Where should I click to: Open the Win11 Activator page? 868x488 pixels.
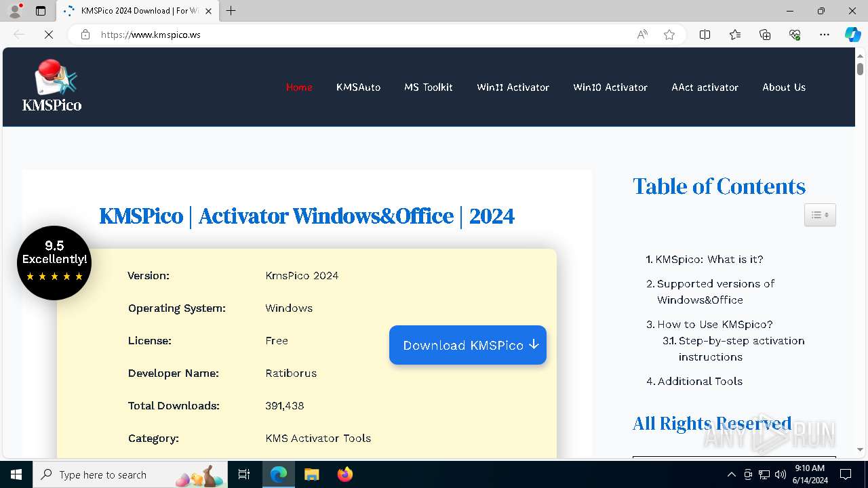[x=513, y=87]
